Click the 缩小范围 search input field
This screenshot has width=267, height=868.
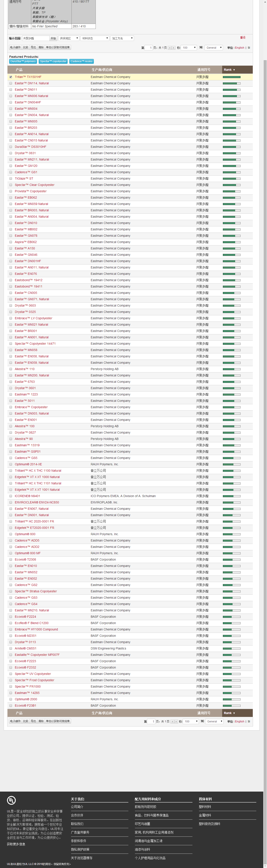click(36, 38)
